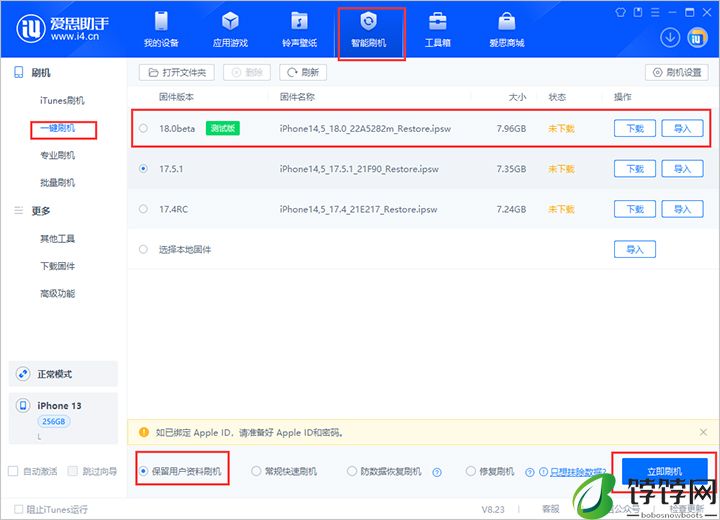The height and width of the screenshot is (520, 720).
Task: Select the 18.0beta firmware radio button
Action: [x=143, y=128]
